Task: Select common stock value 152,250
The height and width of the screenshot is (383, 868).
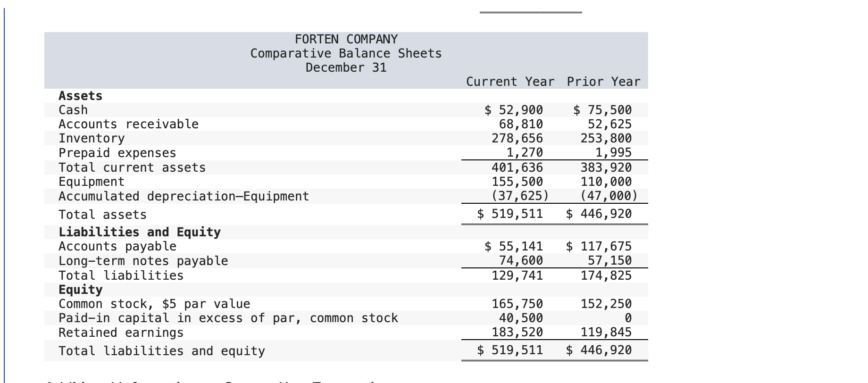Action: tap(606, 304)
